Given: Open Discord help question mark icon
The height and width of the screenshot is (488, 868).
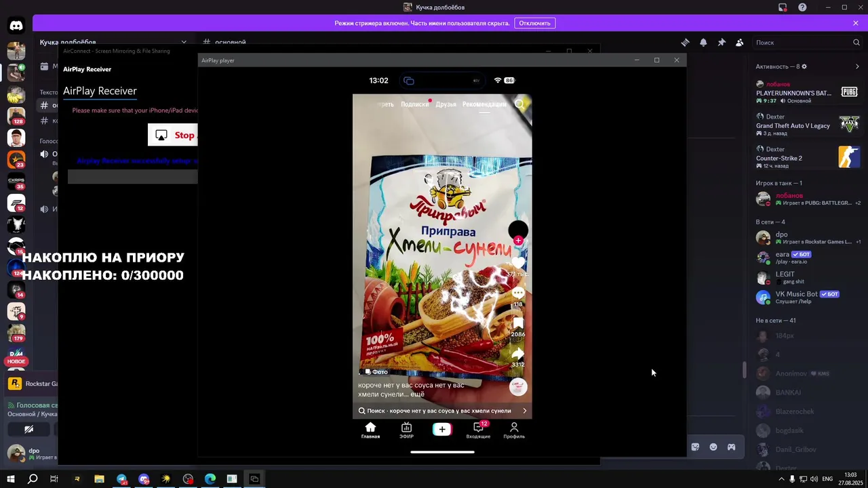Looking at the screenshot, I should click(x=802, y=7).
